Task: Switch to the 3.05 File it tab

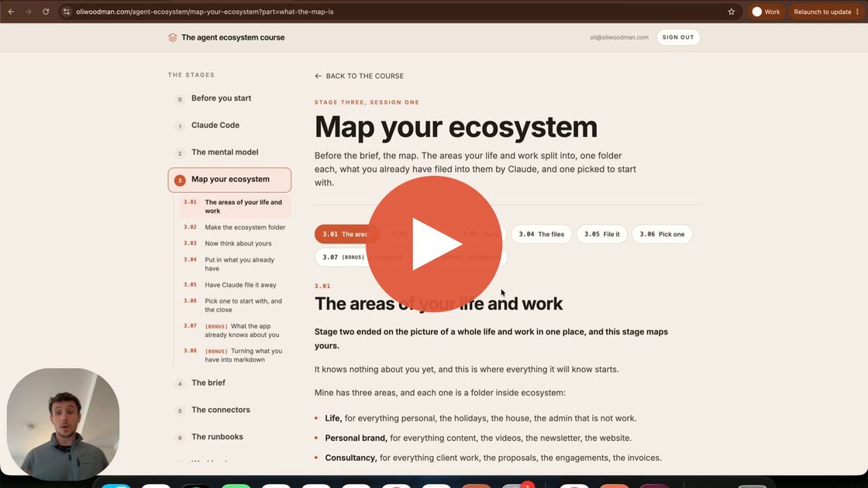Action: pyautogui.click(x=601, y=234)
